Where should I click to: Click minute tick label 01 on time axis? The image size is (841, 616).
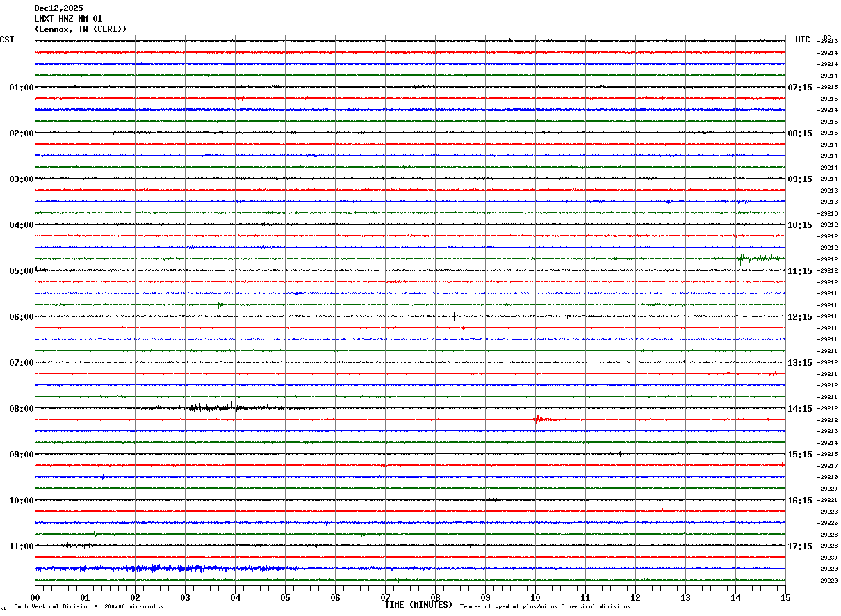[85, 597]
